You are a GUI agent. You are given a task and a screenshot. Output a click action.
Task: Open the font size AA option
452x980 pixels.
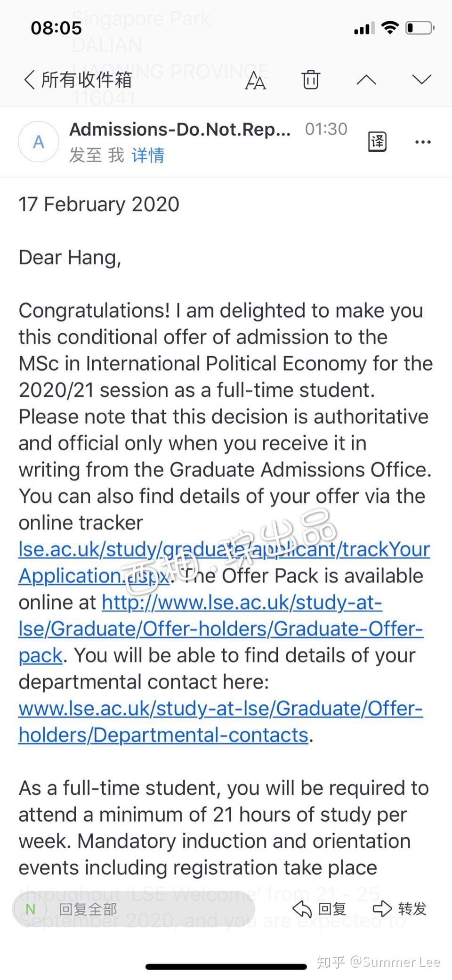[255, 80]
